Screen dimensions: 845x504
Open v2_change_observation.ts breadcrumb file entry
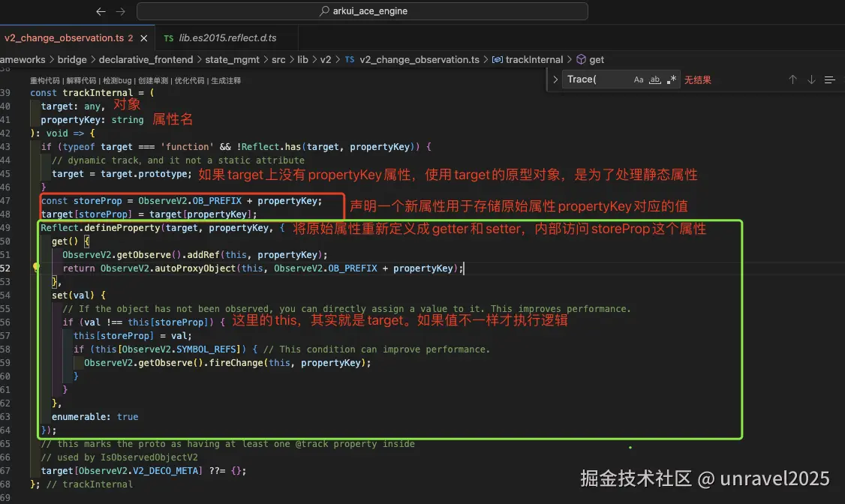(x=419, y=60)
